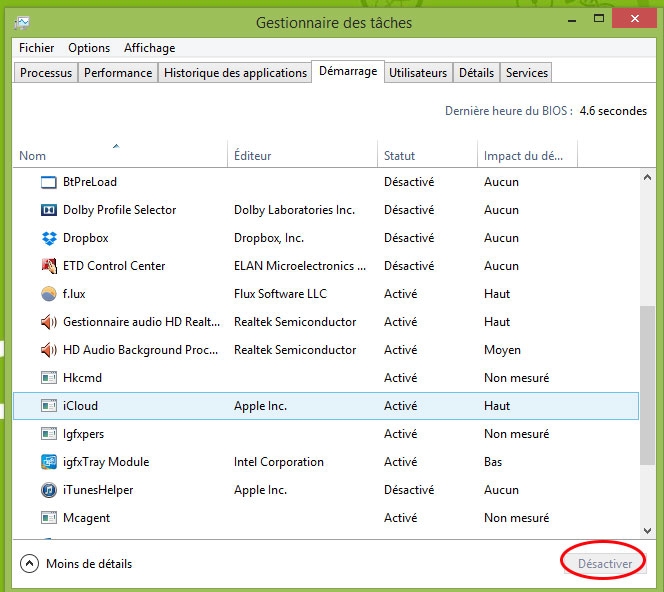The height and width of the screenshot is (592, 664).
Task: Click the Intel Corporation publisher cell
Action: (x=279, y=462)
